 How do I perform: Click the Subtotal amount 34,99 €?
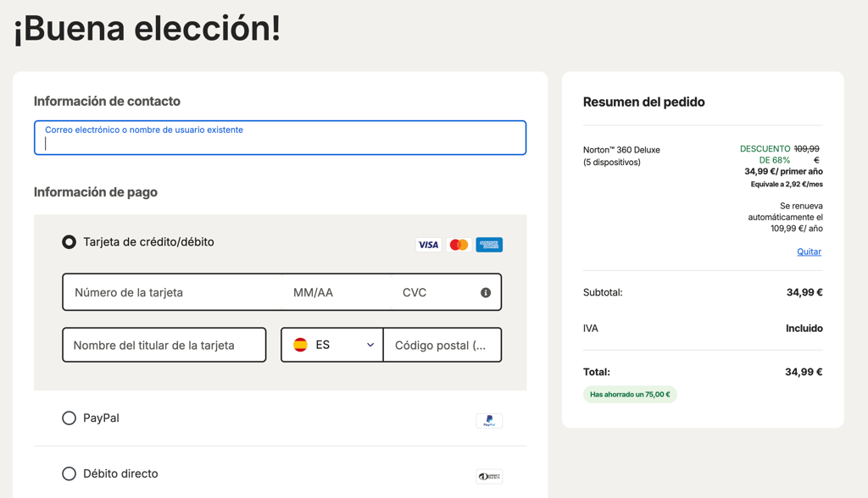[x=804, y=292]
